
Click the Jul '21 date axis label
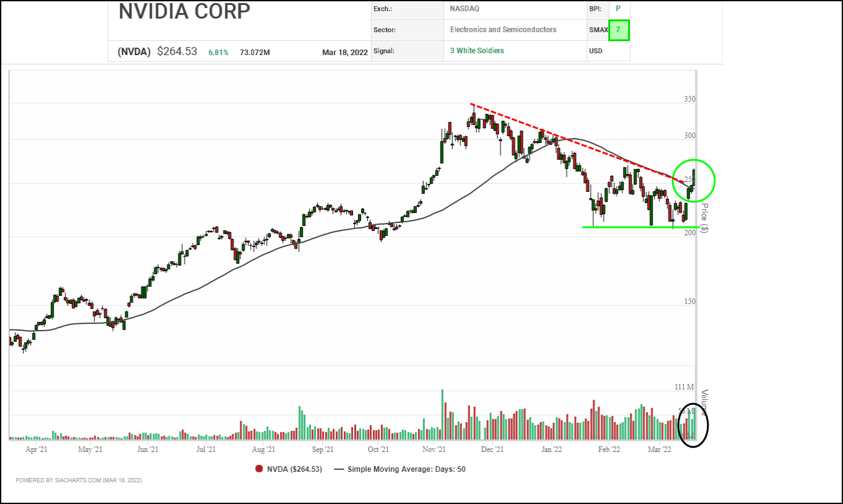coord(206,450)
